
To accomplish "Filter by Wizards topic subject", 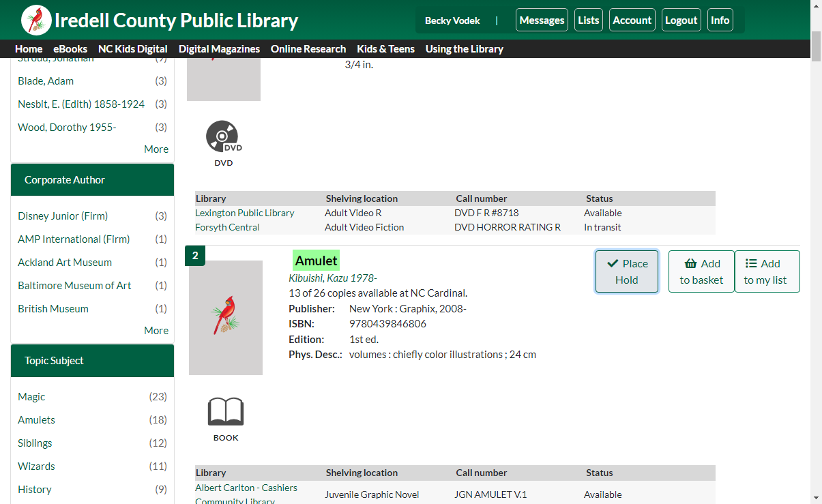I will pyautogui.click(x=36, y=466).
